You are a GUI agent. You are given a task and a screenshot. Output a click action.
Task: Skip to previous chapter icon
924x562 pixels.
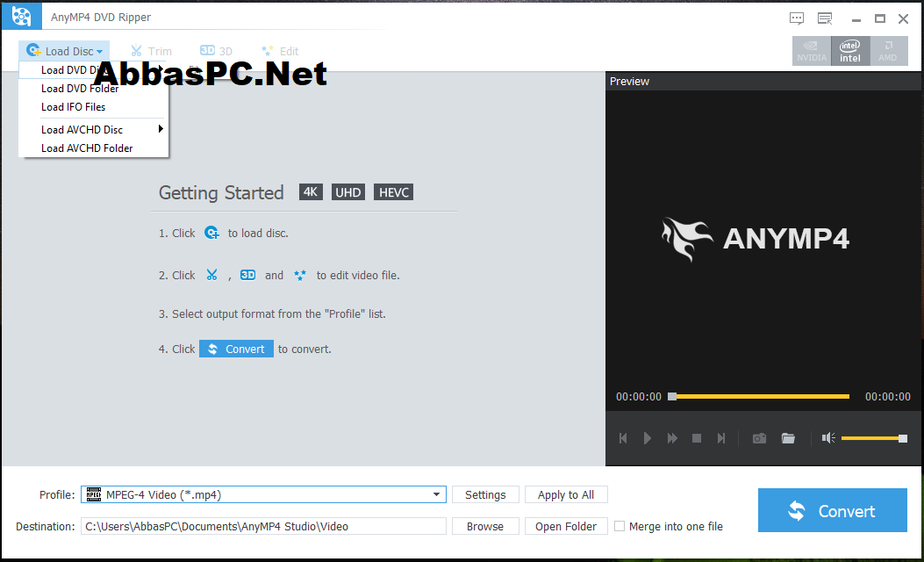623,438
